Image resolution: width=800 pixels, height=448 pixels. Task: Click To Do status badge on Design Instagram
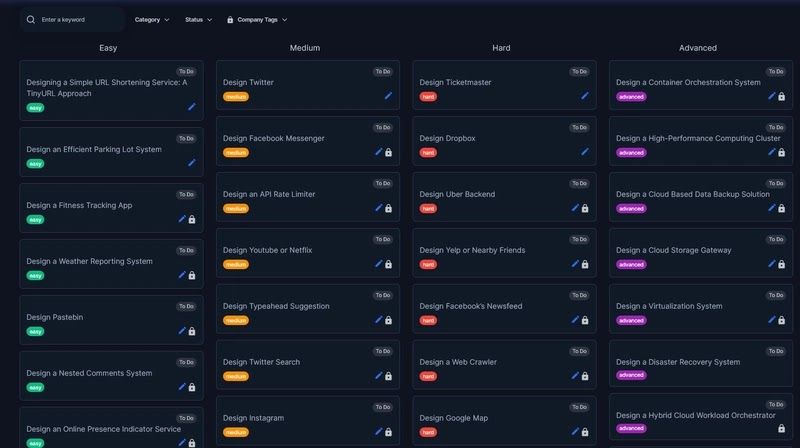click(x=383, y=407)
